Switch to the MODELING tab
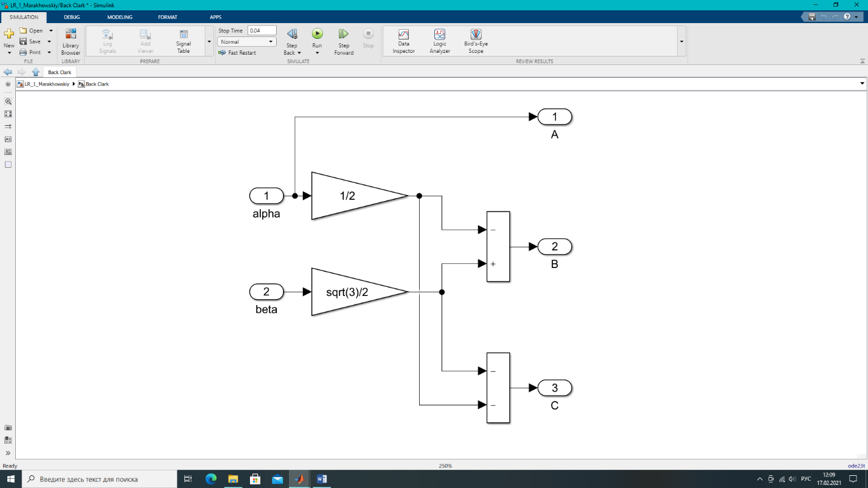The height and width of the screenshot is (488, 868). tap(120, 17)
